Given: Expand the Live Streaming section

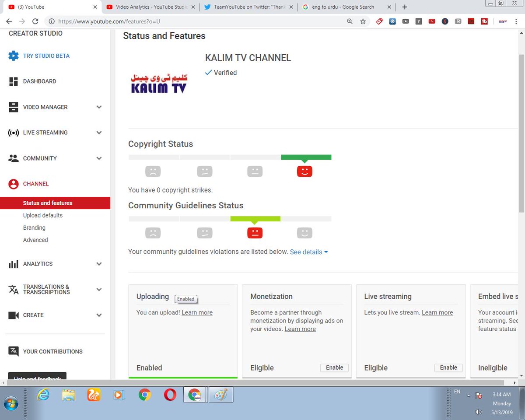Looking at the screenshot, I should pyautogui.click(x=99, y=133).
